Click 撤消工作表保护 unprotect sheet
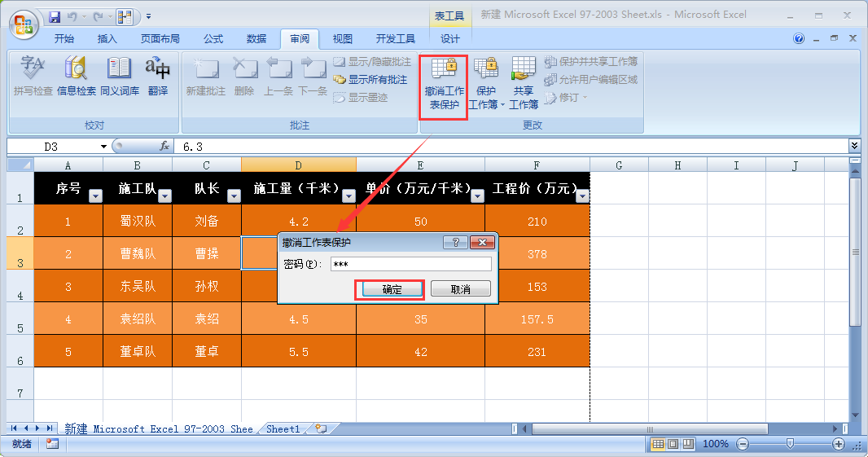The height and width of the screenshot is (457, 868). (x=444, y=83)
